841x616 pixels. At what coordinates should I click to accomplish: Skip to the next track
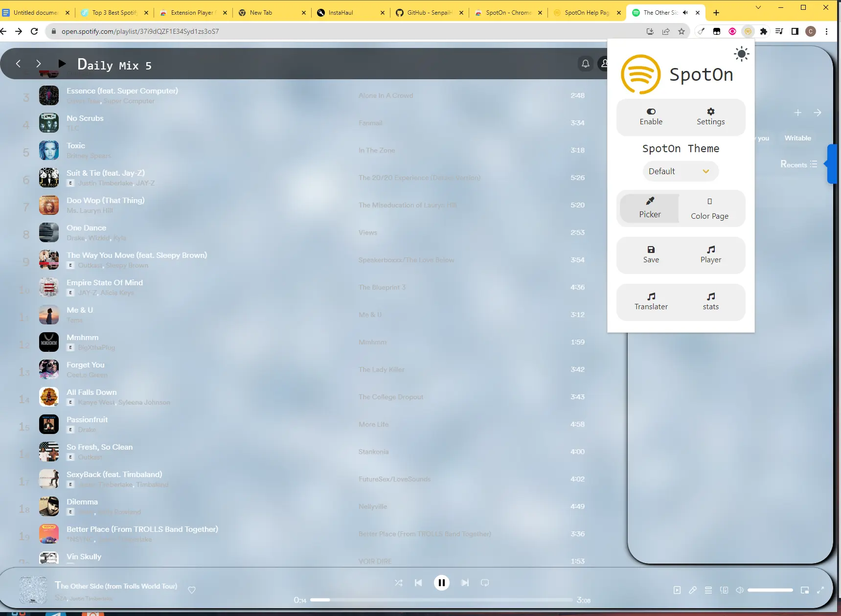click(465, 583)
